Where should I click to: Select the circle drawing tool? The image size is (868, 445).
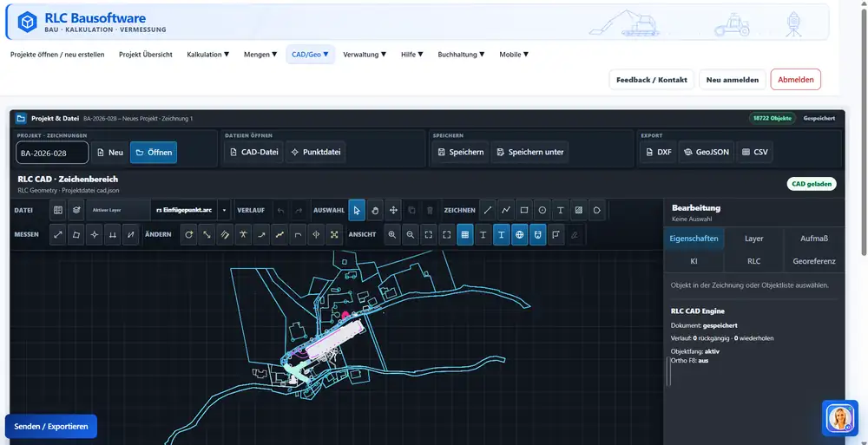click(x=542, y=210)
